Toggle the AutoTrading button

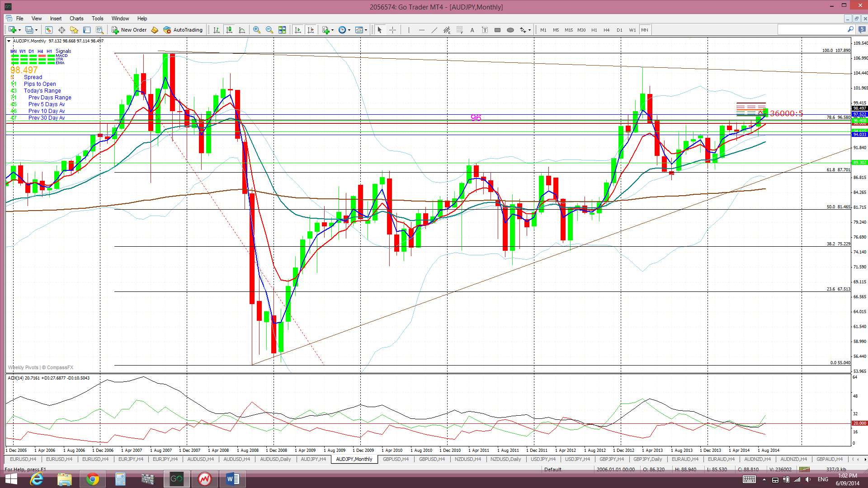pyautogui.click(x=183, y=30)
